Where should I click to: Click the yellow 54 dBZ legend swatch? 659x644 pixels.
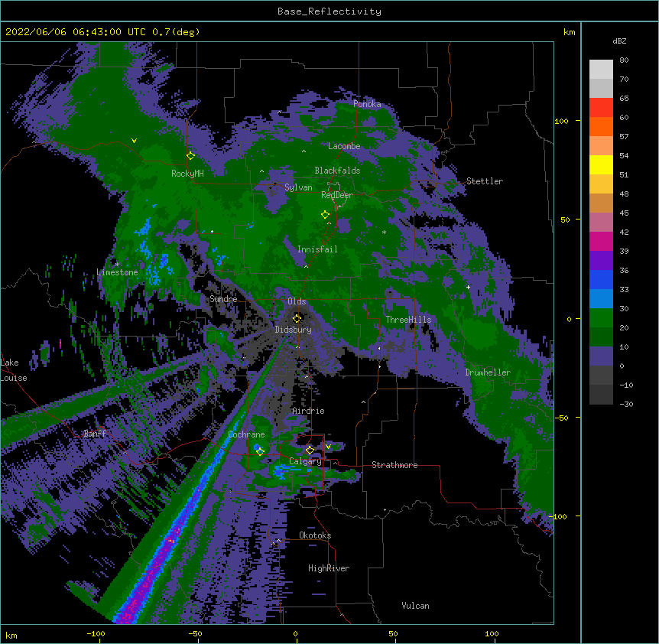click(x=601, y=164)
